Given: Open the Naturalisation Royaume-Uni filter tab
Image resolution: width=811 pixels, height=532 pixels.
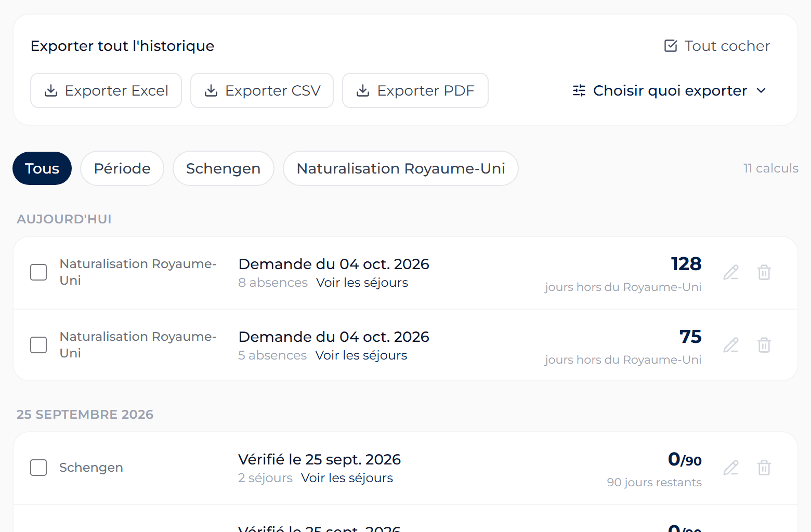Looking at the screenshot, I should (x=401, y=168).
